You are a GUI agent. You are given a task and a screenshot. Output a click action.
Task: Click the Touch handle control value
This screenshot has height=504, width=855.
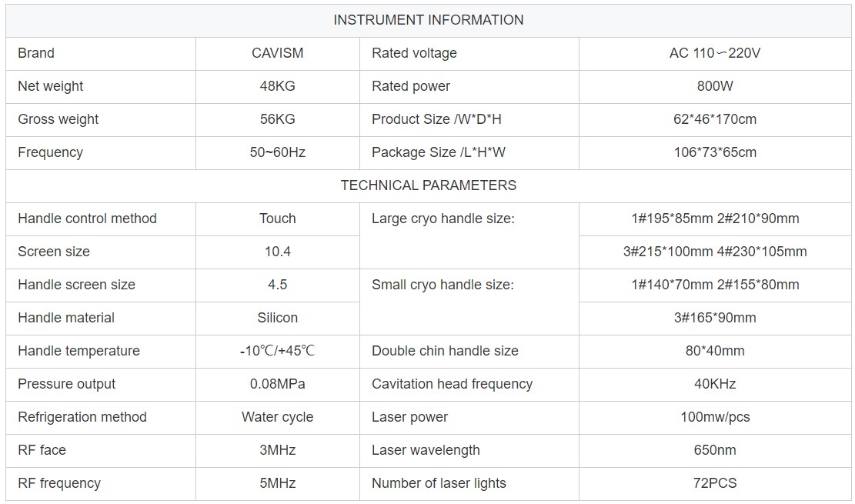(277, 219)
